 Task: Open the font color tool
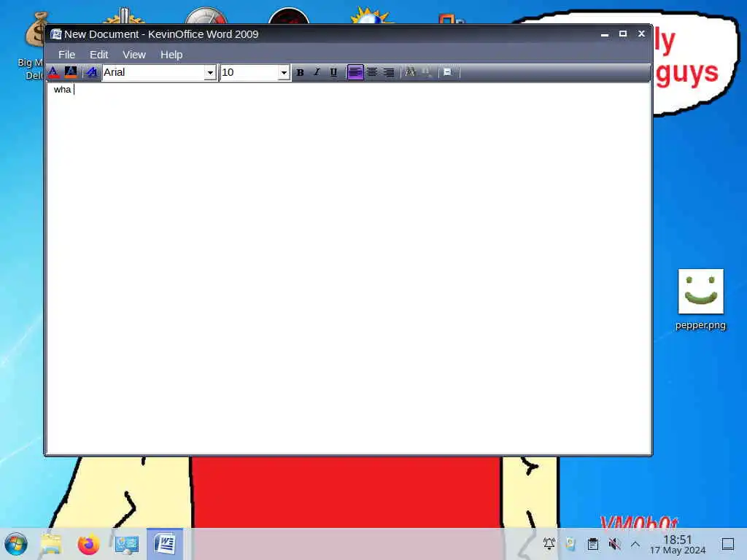click(x=53, y=72)
